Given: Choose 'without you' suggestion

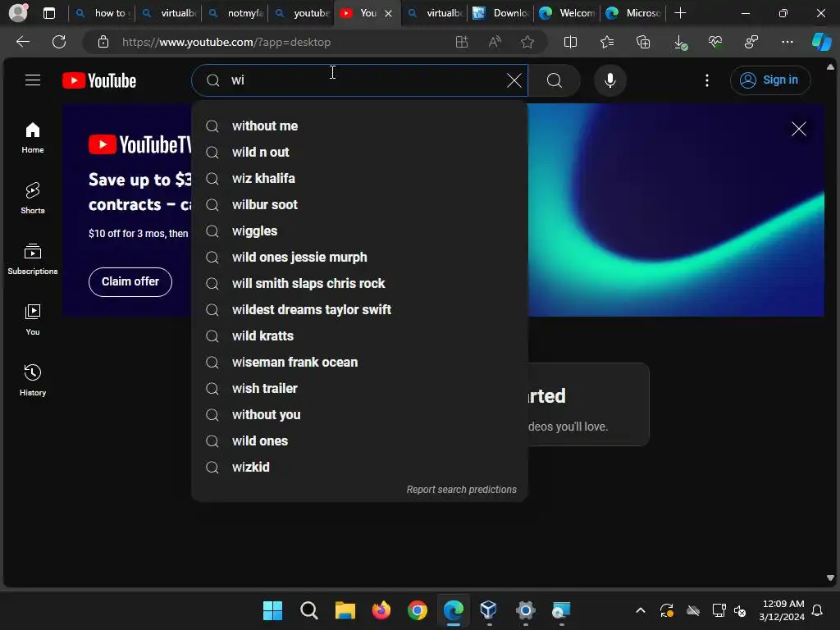Looking at the screenshot, I should point(359,414).
